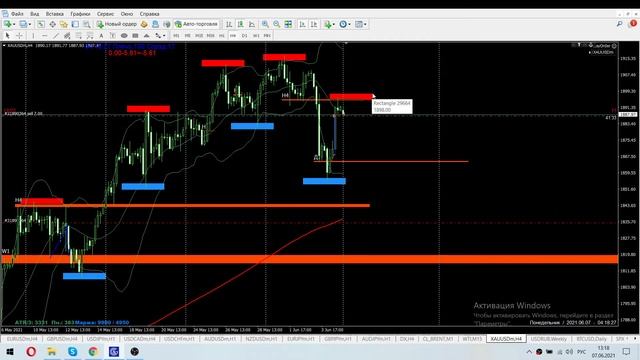Open Opera from the taskbar
The image size is (640, 360).
pos(31,351)
